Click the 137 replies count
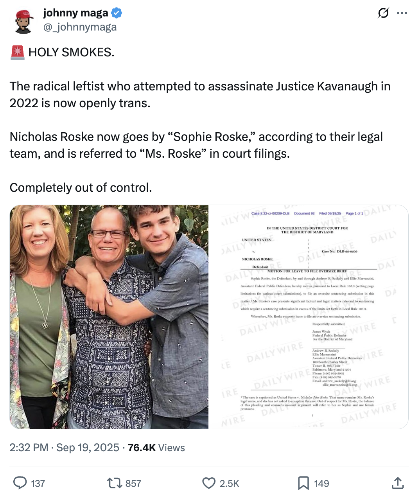The image size is (420, 504). [38, 484]
